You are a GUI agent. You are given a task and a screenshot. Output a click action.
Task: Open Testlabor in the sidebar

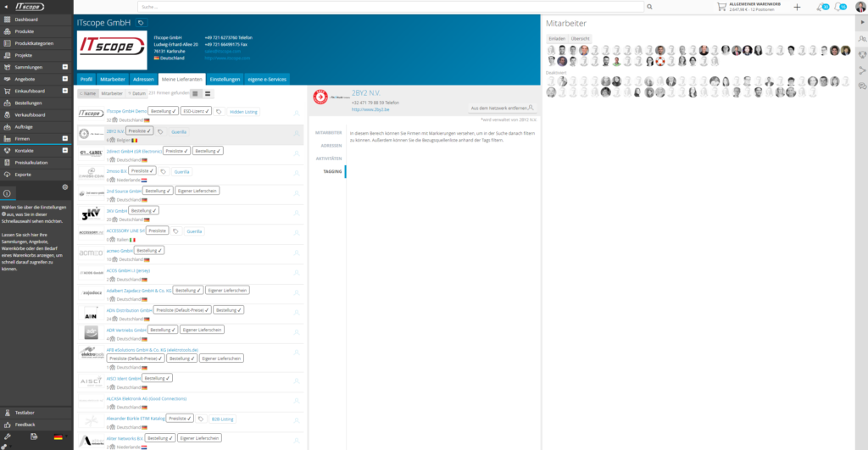point(36,413)
